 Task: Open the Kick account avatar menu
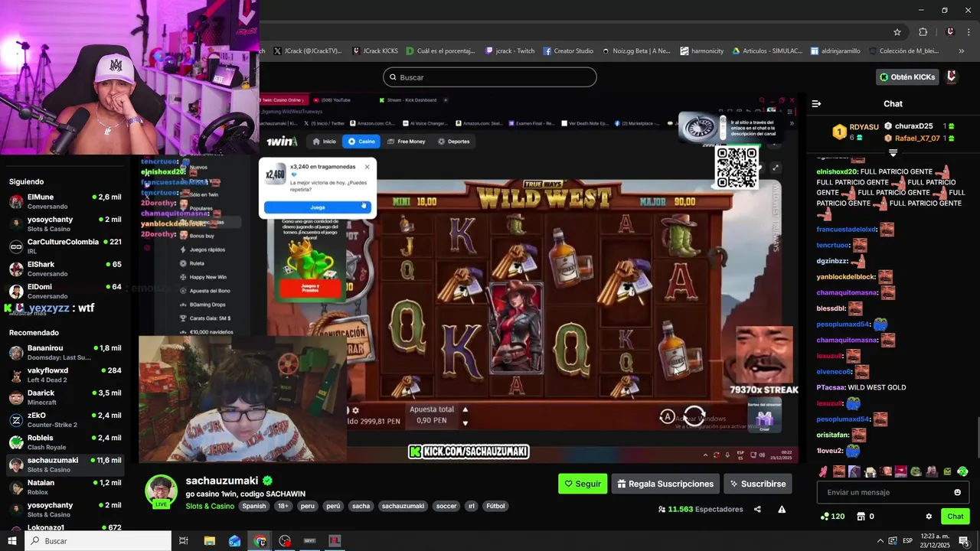click(952, 77)
